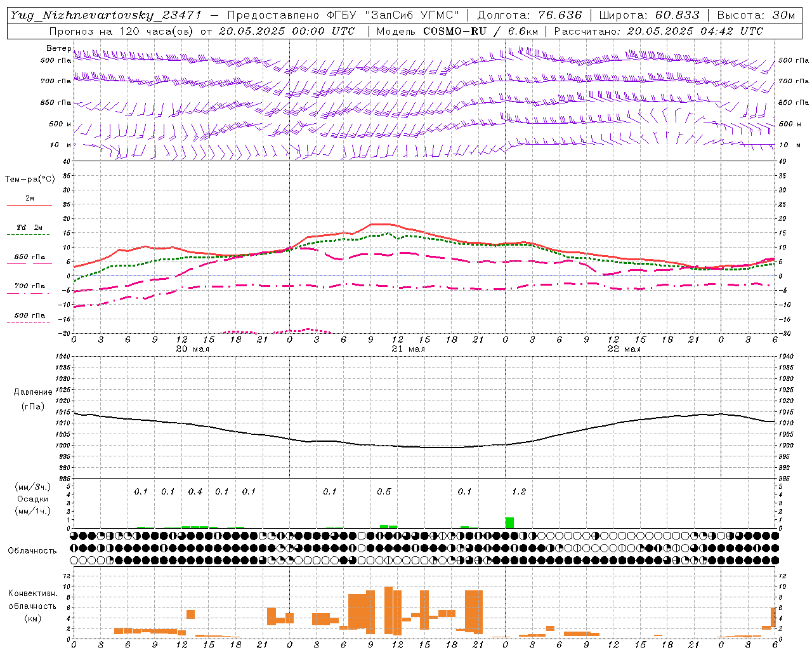Click the green precipitation bar below 1.2

point(509,522)
